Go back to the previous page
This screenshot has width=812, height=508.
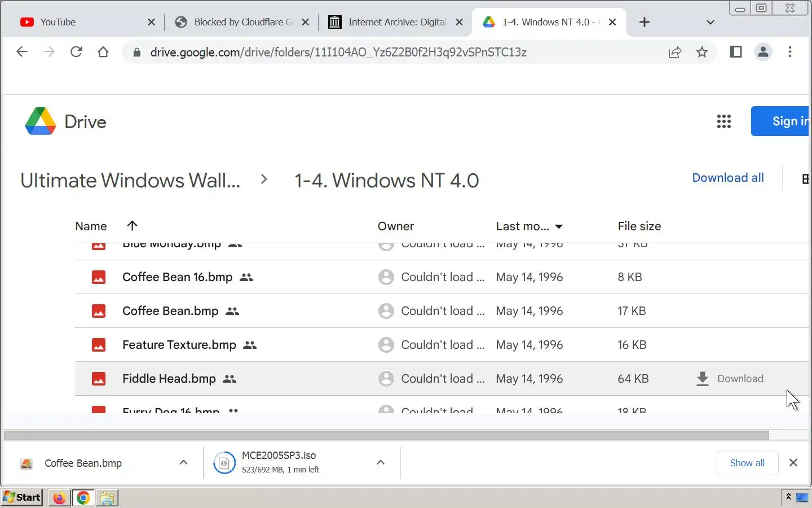point(22,52)
